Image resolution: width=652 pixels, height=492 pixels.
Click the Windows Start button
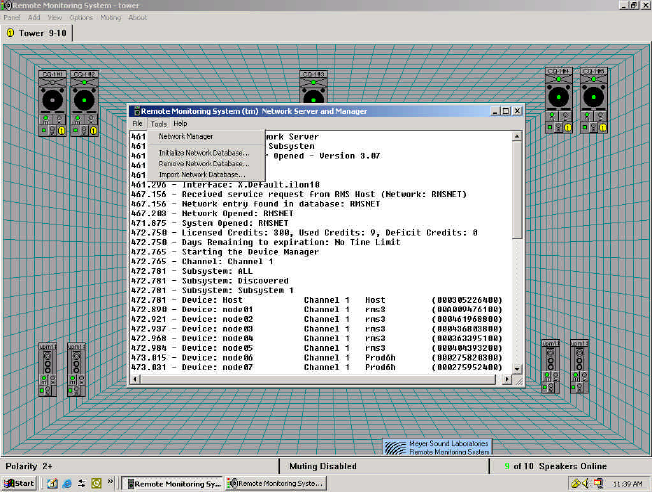click(x=19, y=483)
